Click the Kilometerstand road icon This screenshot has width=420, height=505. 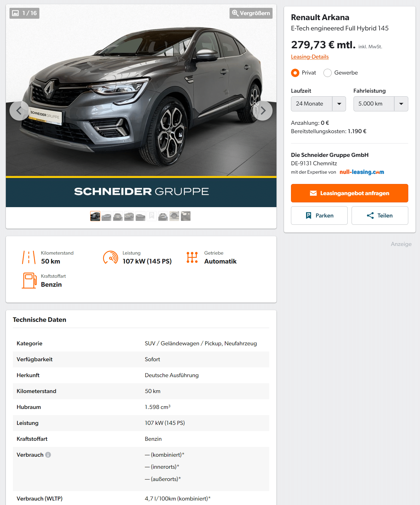(x=29, y=257)
